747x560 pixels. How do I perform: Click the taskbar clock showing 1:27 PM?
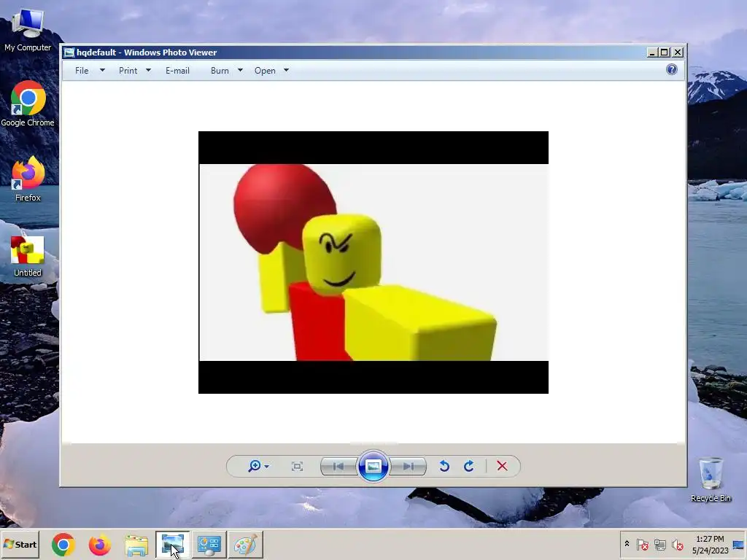(x=710, y=544)
